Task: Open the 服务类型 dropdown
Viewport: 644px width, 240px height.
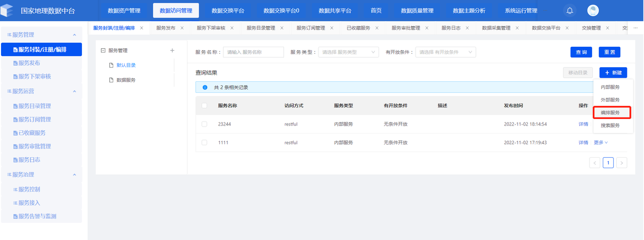Action: [348, 52]
